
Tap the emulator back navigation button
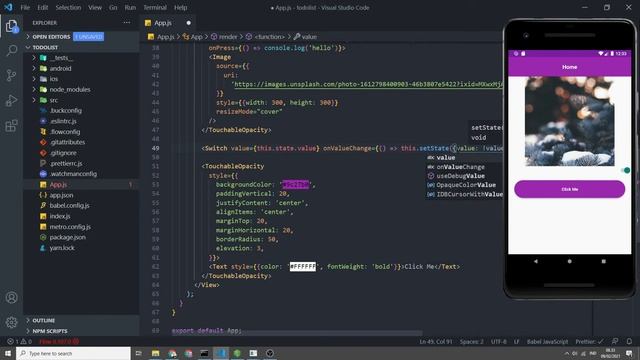pyautogui.click(x=536, y=261)
